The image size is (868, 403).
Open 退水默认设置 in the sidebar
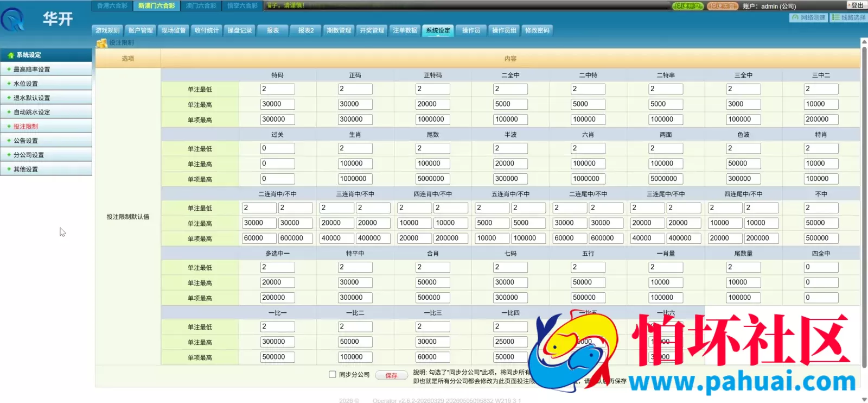click(46, 98)
